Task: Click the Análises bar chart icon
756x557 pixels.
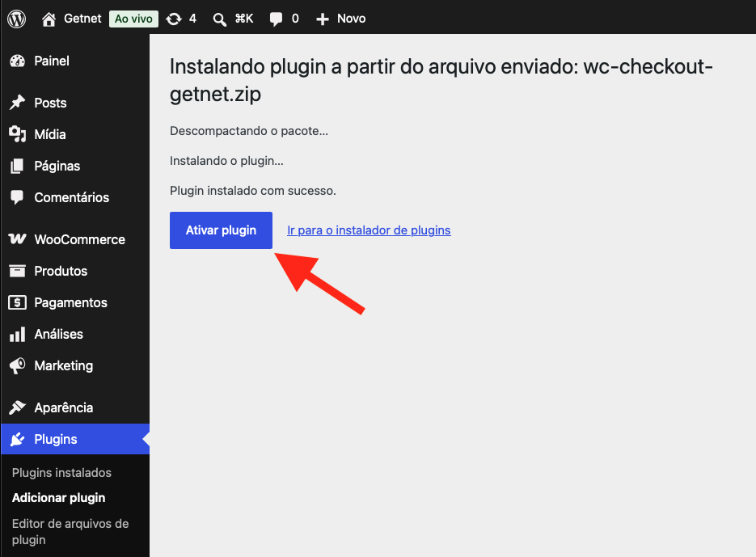Action: (17, 334)
